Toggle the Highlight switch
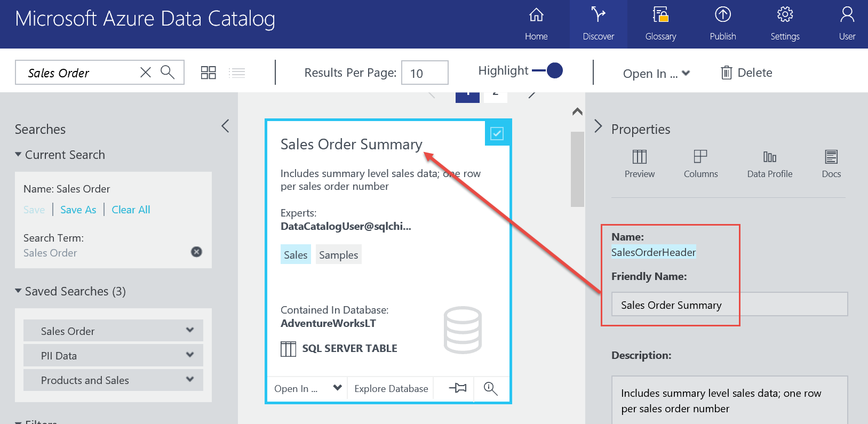868x424 pixels. (548, 70)
